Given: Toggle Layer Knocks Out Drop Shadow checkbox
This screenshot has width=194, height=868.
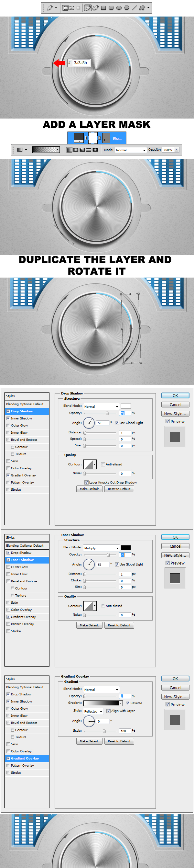Looking at the screenshot, I should pyautogui.click(x=86, y=482).
